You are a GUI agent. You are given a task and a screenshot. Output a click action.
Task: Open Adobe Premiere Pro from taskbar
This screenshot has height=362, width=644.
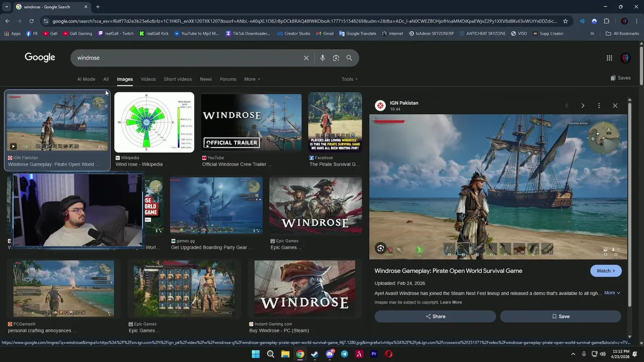[x=374, y=354]
